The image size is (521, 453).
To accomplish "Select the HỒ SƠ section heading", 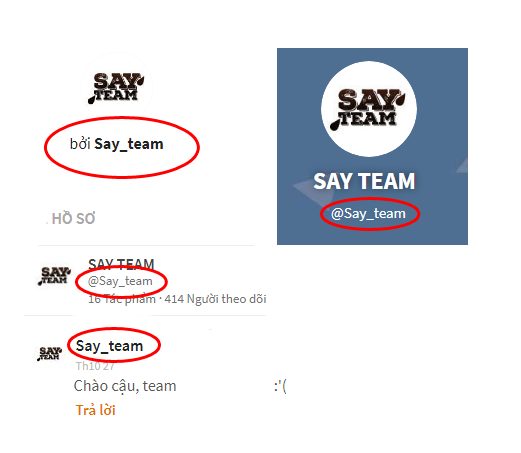I will coord(74,219).
